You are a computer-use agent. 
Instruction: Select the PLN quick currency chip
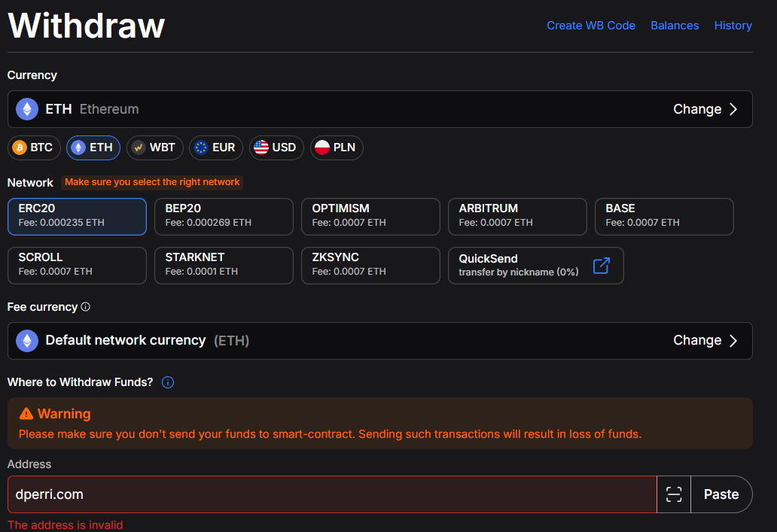pos(337,147)
